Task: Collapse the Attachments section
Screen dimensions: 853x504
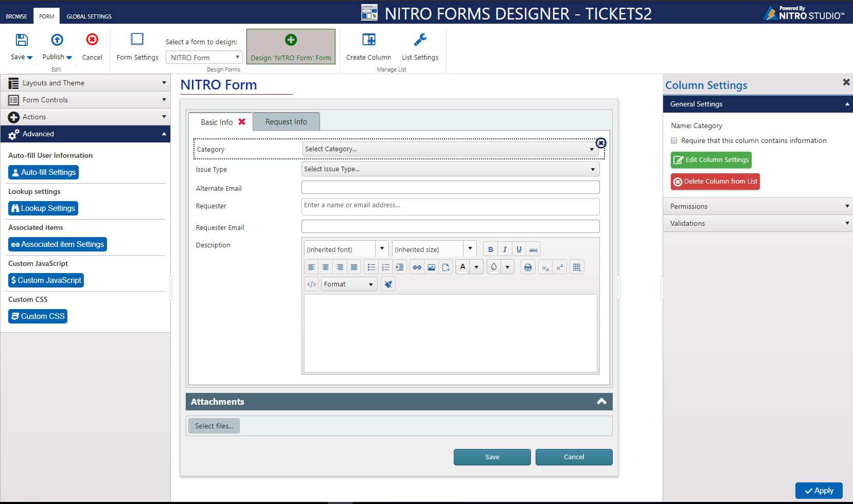Action: click(601, 402)
